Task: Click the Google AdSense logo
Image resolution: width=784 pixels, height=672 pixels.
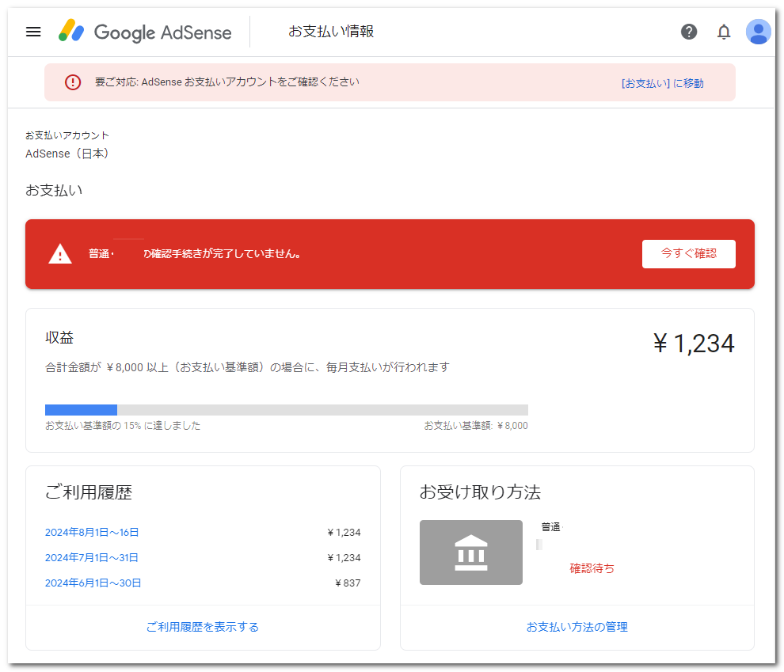Action: point(145,32)
